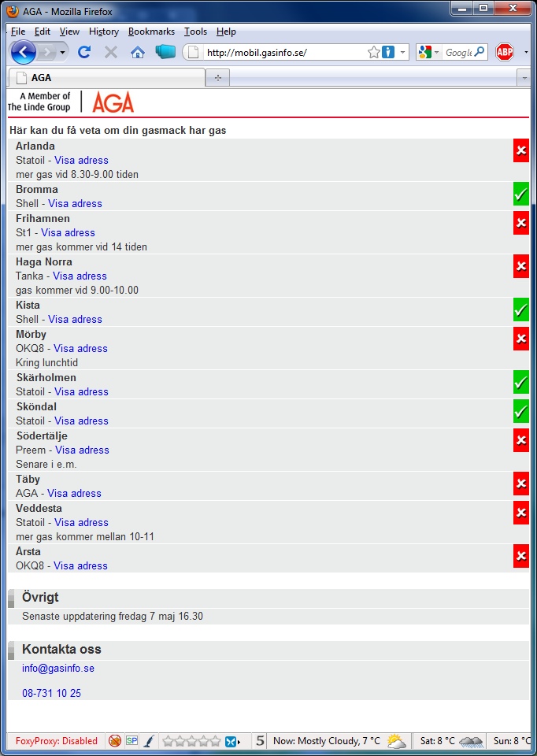537x756 pixels.
Task: Open the Tools menu
Action: click(195, 31)
